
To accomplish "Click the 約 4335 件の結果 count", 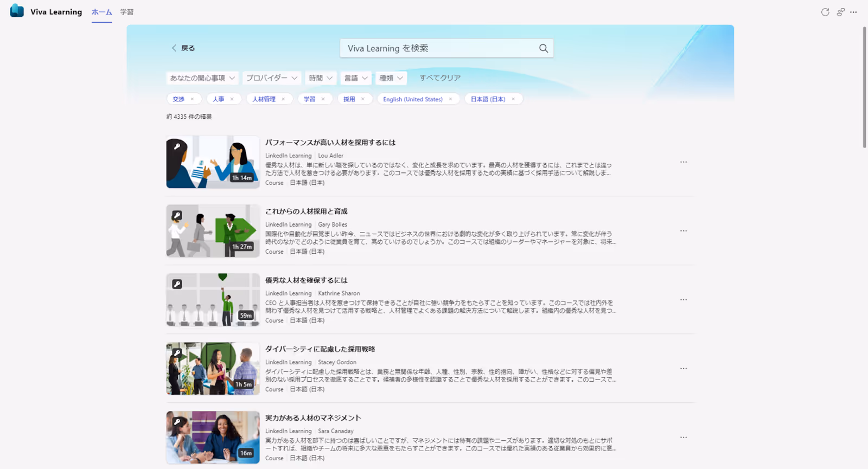I will pyautogui.click(x=189, y=117).
